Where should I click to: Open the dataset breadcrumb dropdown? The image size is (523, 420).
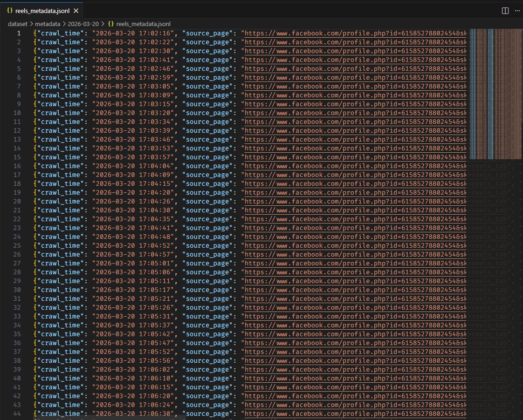[18, 23]
